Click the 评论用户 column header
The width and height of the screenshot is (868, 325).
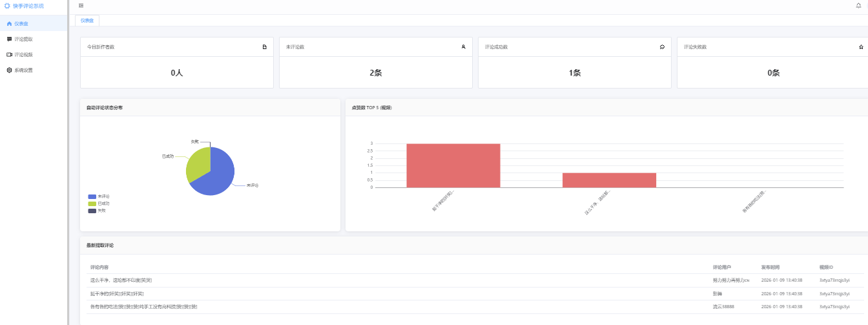coord(721,267)
